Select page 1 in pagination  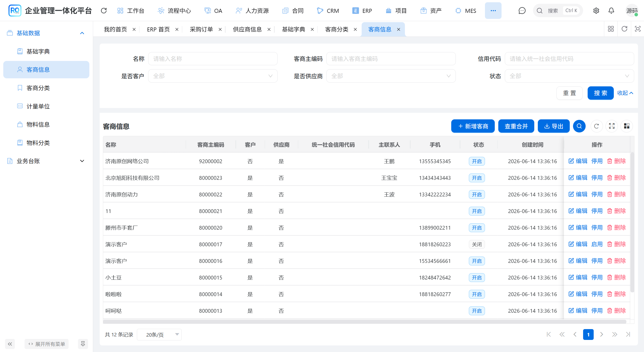pyautogui.click(x=588, y=334)
